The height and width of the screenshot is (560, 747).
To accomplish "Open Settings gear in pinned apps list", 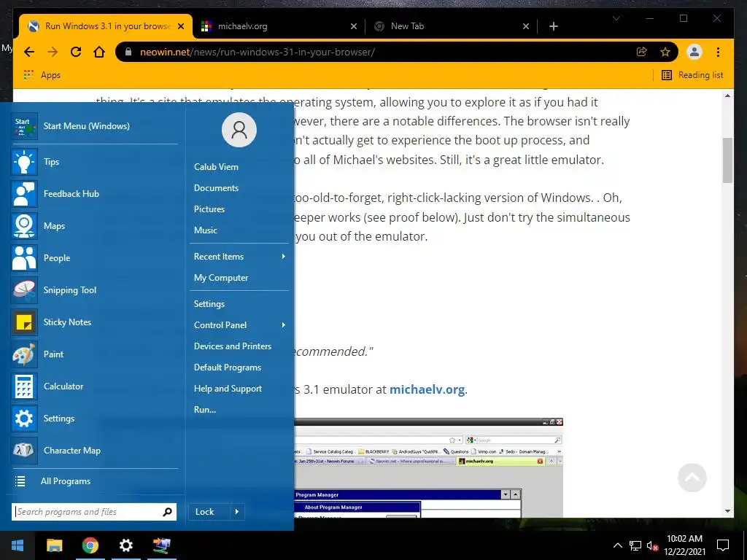I will (x=24, y=419).
